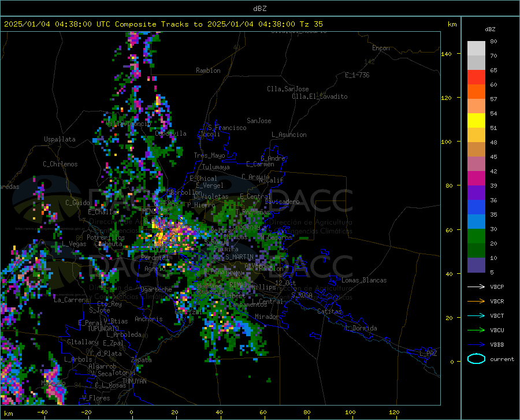
Task: Select the dark orange 60 dBZ swatch
Action: 476,92
